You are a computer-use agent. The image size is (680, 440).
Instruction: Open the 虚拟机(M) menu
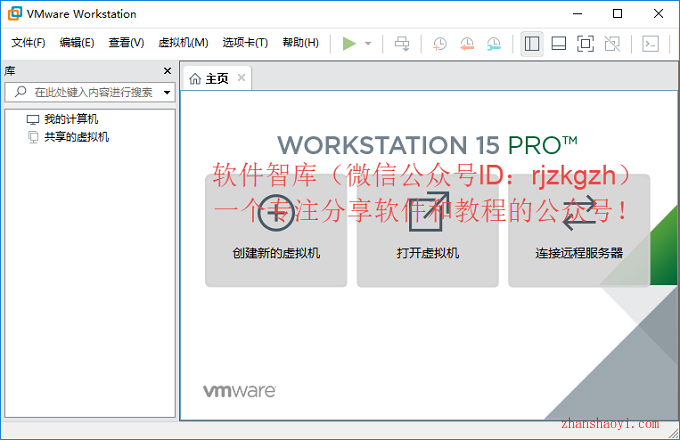coord(183,42)
